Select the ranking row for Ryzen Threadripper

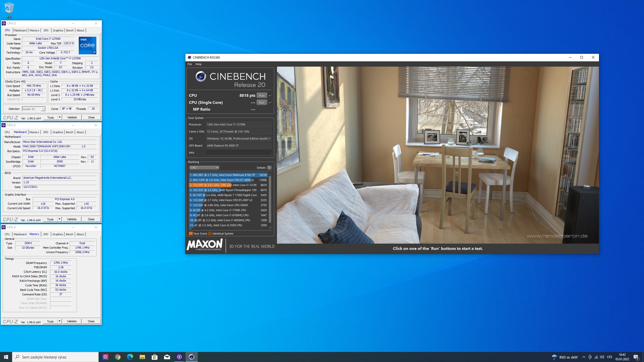[228, 190]
